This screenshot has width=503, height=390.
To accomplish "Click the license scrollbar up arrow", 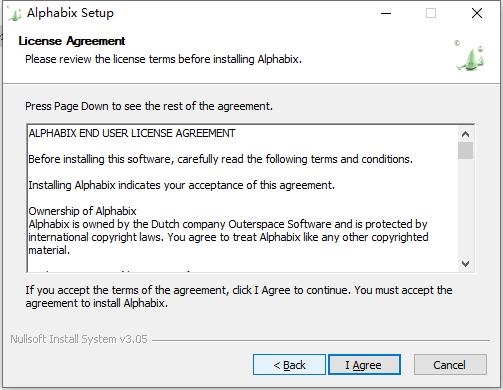I will click(x=465, y=134).
